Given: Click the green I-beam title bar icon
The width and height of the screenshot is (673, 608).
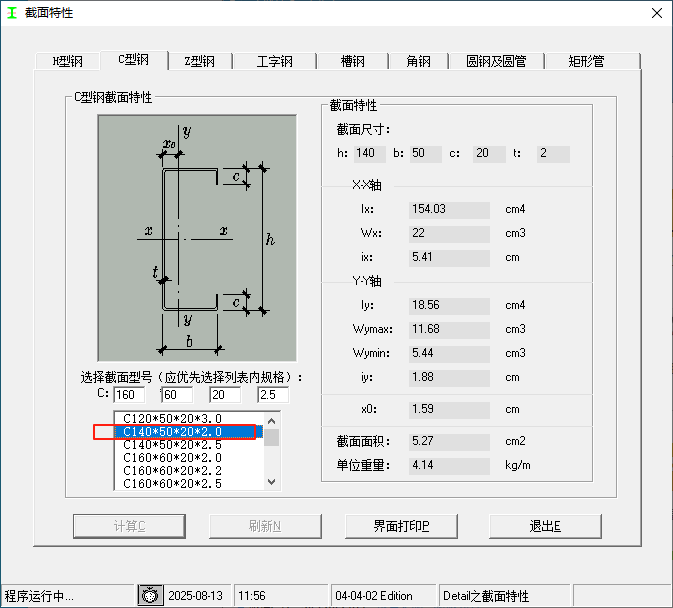Looking at the screenshot, I should 12,13.
